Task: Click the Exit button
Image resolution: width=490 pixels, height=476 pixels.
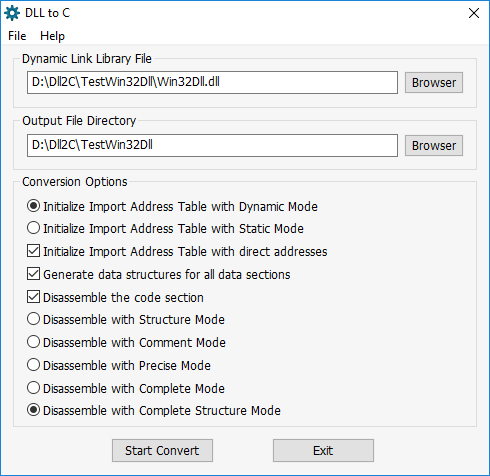Action: pyautogui.click(x=323, y=450)
